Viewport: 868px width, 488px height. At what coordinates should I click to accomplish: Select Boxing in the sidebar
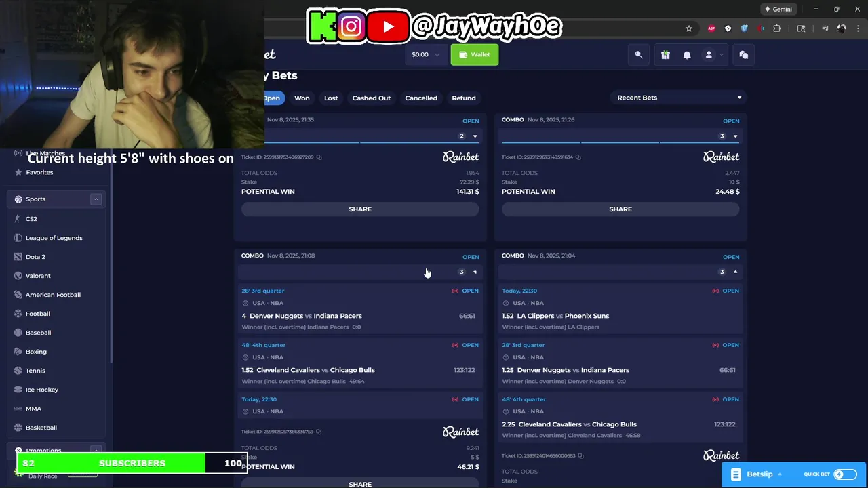coord(36,352)
